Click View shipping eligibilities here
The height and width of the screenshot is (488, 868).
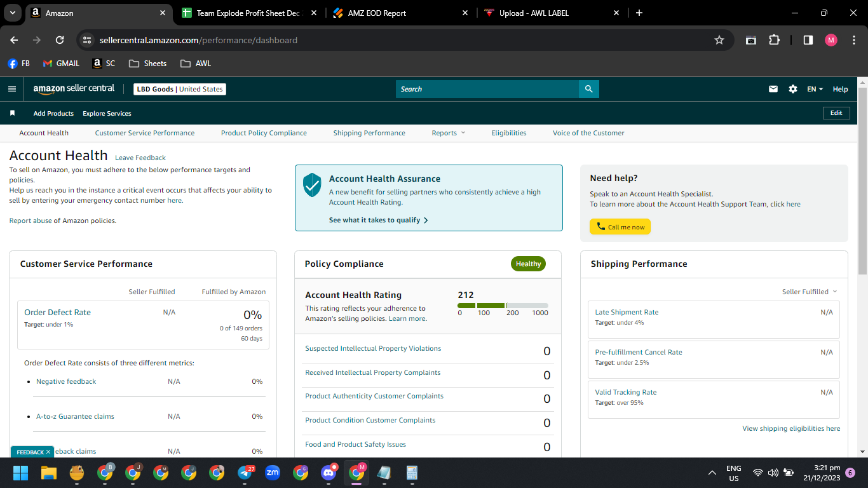[791, 428]
